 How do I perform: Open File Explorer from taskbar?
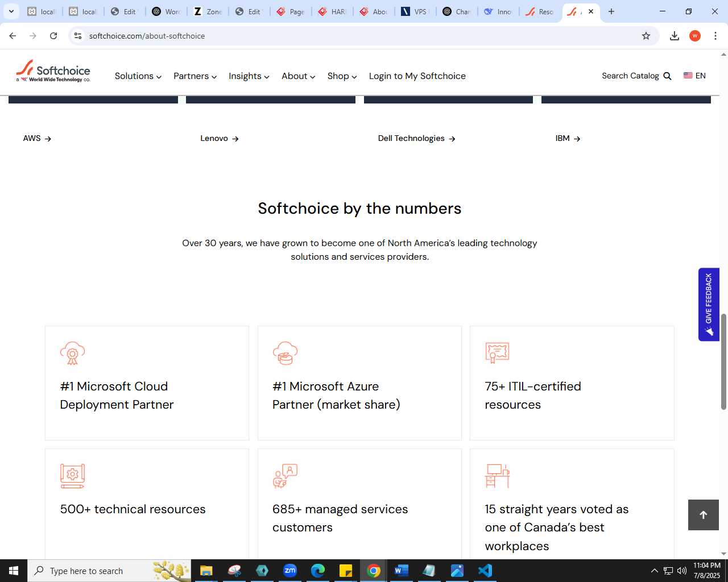(206, 571)
